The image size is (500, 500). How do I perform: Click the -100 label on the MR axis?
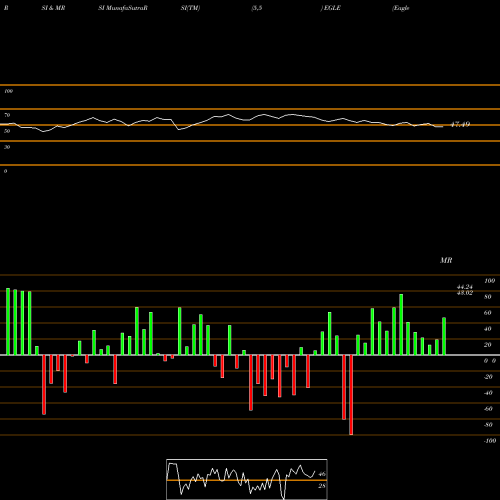(x=490, y=441)
